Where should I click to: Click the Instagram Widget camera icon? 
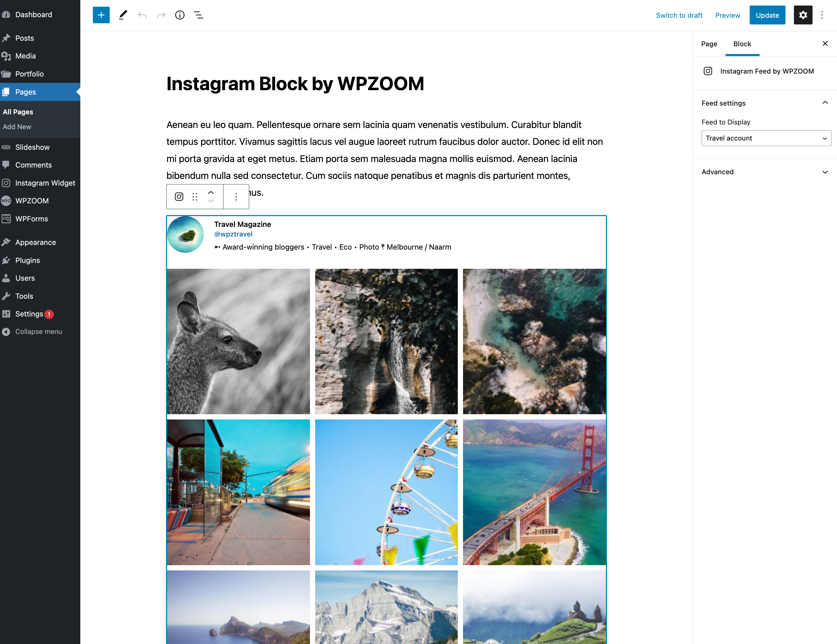pyautogui.click(x=6, y=183)
